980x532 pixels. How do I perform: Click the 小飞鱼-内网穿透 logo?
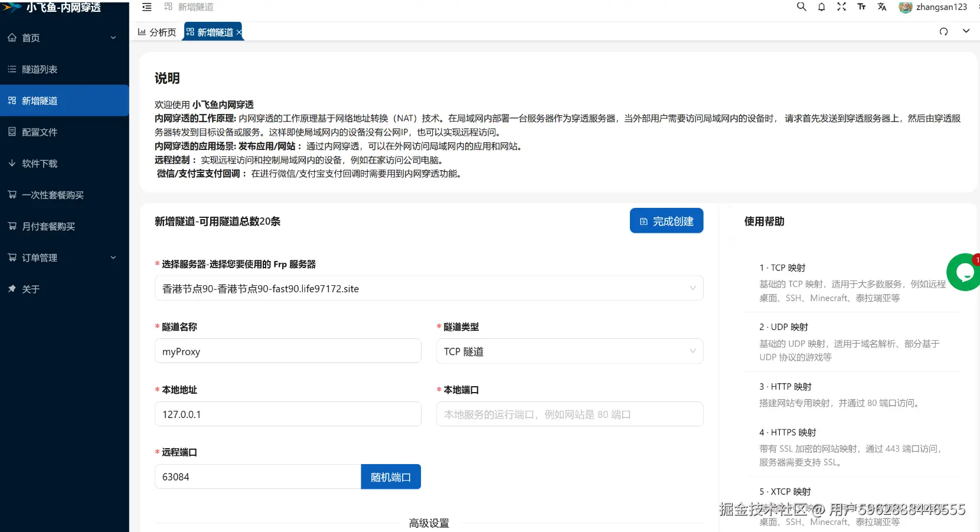52,7
